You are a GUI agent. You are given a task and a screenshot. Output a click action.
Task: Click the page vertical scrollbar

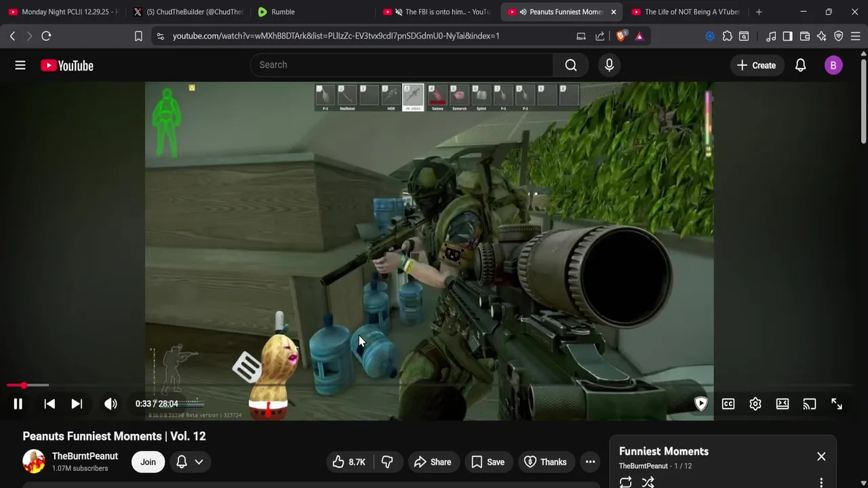click(864, 102)
